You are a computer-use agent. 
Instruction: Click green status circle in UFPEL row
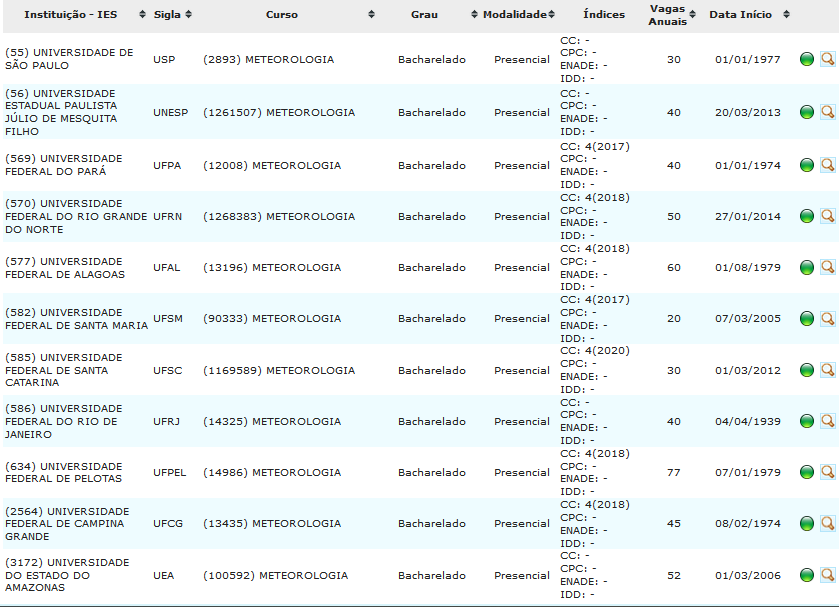tap(807, 472)
